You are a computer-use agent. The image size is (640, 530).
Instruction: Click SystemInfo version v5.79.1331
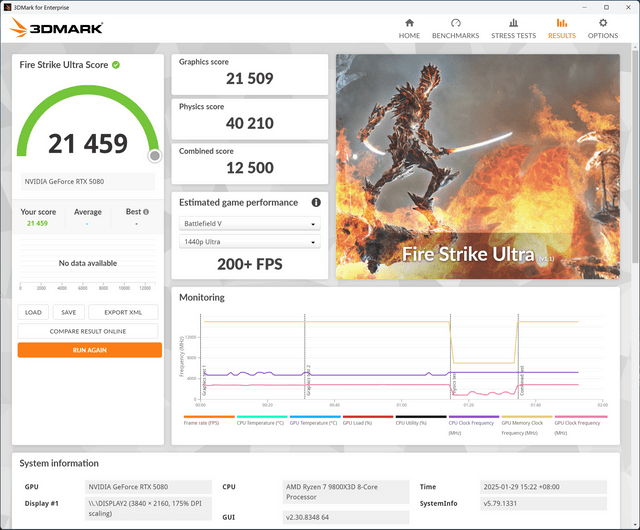pyautogui.click(x=543, y=503)
